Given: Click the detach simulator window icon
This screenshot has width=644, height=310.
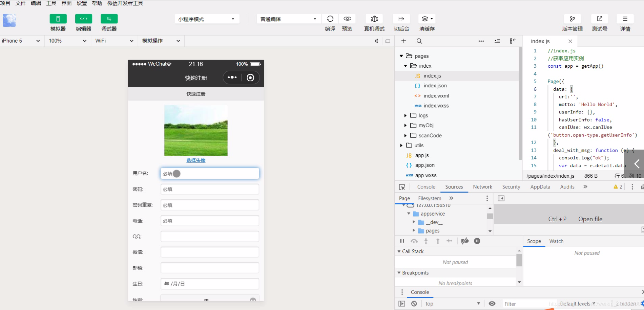Looking at the screenshot, I should coord(388,41).
